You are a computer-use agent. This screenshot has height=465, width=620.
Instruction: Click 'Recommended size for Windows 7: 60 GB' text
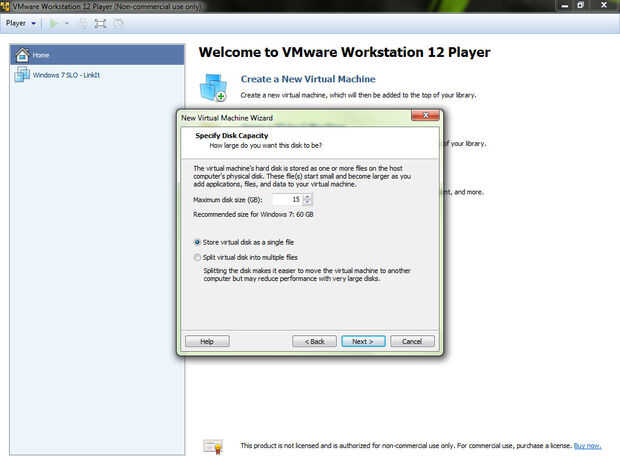click(x=253, y=215)
